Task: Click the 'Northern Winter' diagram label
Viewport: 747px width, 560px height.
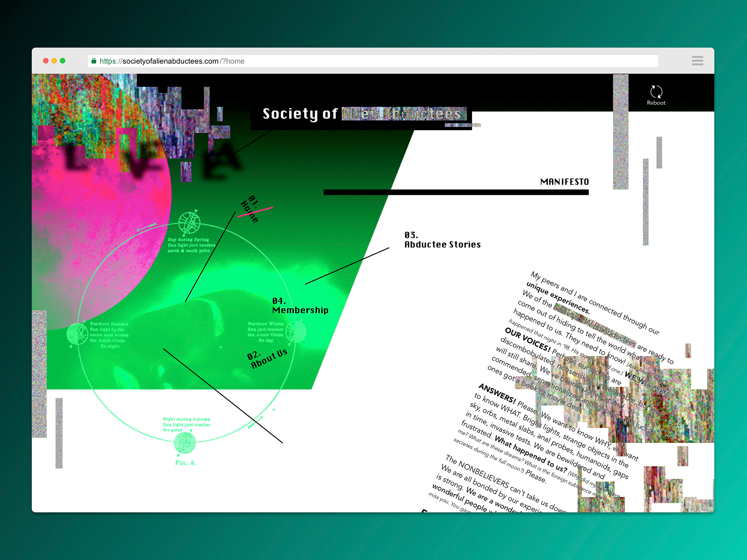Action: 266,332
